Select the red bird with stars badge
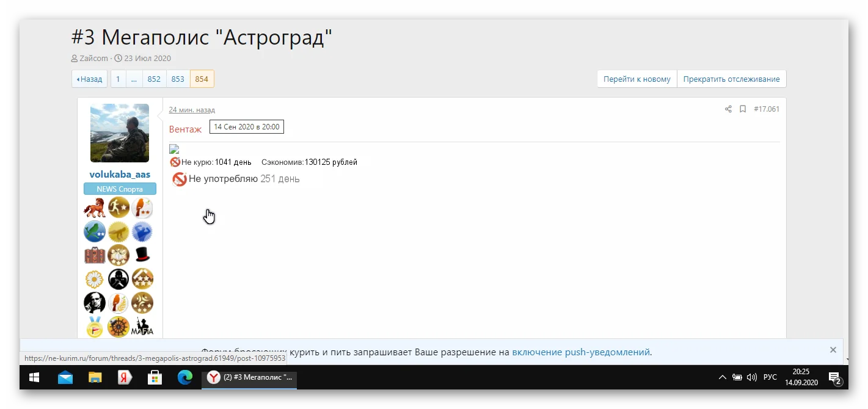The image size is (868, 409). [142, 208]
